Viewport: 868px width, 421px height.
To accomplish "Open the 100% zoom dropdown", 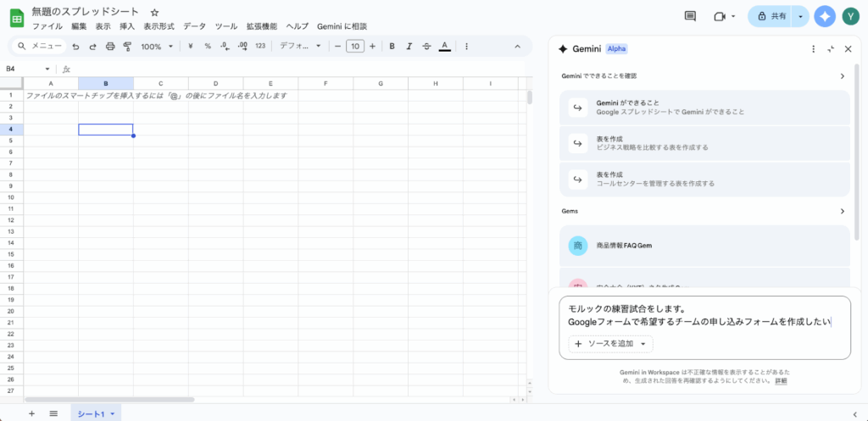I will click(157, 47).
